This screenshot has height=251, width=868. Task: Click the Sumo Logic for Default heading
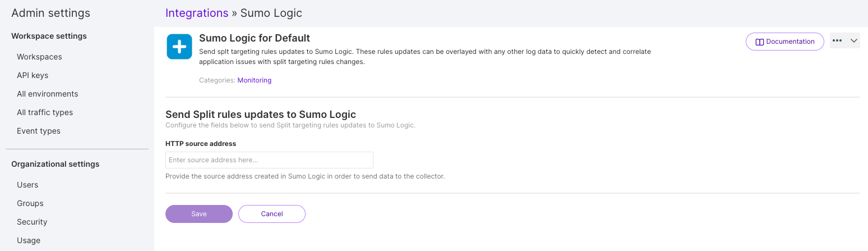pyautogui.click(x=255, y=38)
